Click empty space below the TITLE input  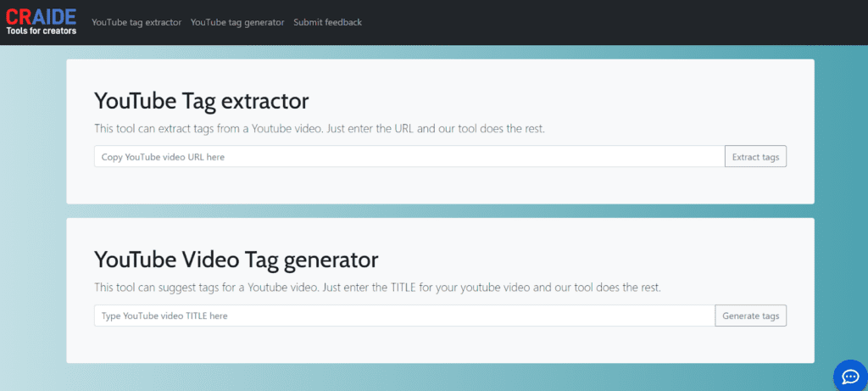point(424,344)
